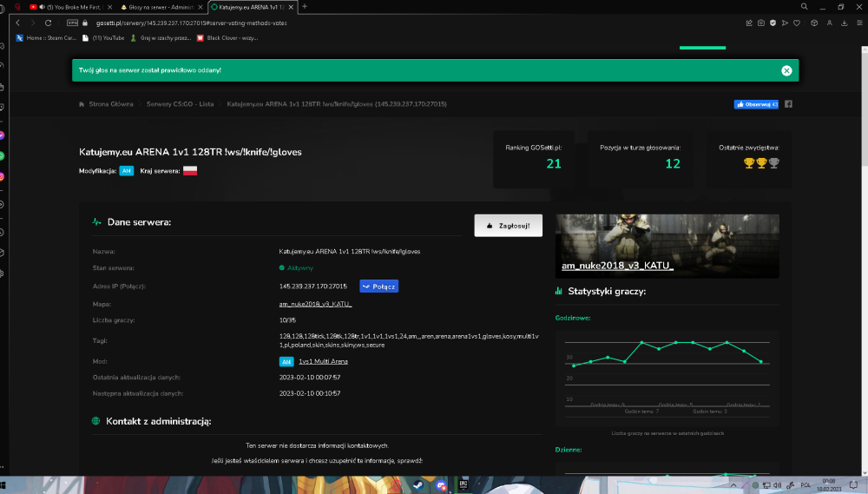Dismiss the green vote confirmation banner

[786, 70]
